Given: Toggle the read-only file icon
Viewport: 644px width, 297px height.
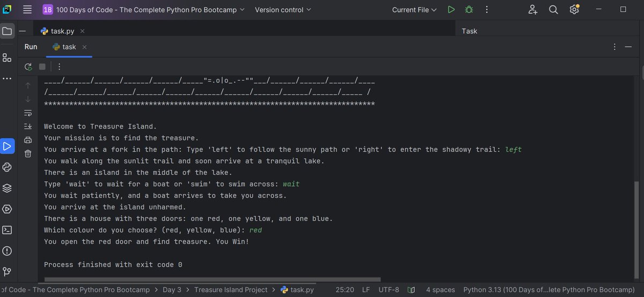Looking at the screenshot, I should click(411, 289).
